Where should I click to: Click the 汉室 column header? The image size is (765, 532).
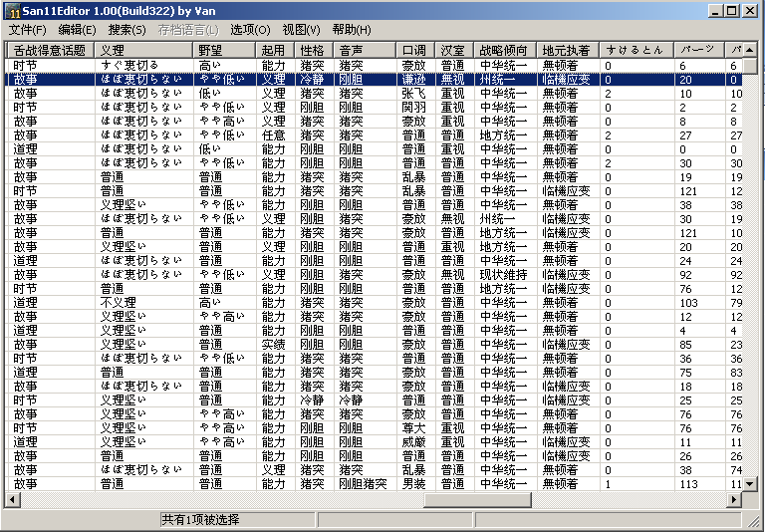pyautogui.click(x=454, y=50)
